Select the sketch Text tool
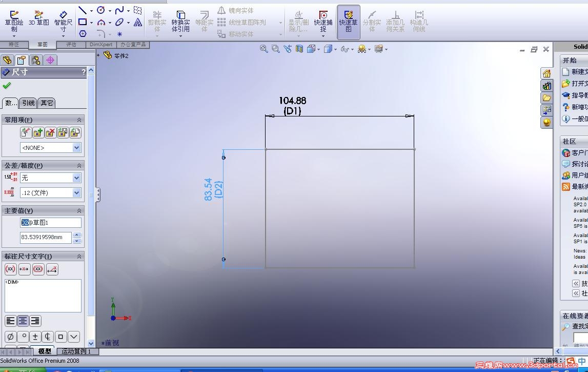The width and height of the screenshot is (588, 372). click(137, 22)
